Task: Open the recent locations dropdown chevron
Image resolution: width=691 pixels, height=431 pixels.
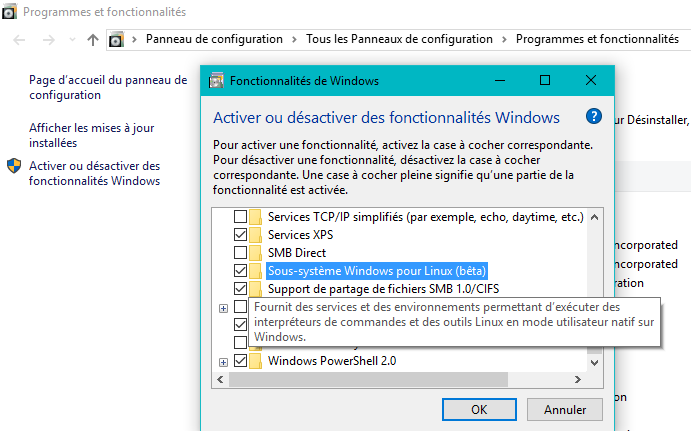Action: [x=72, y=40]
